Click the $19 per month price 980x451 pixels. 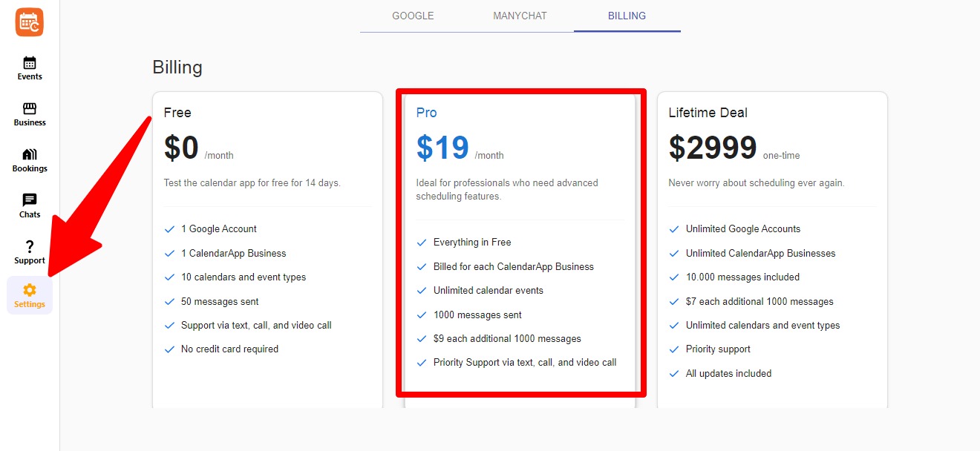[443, 148]
